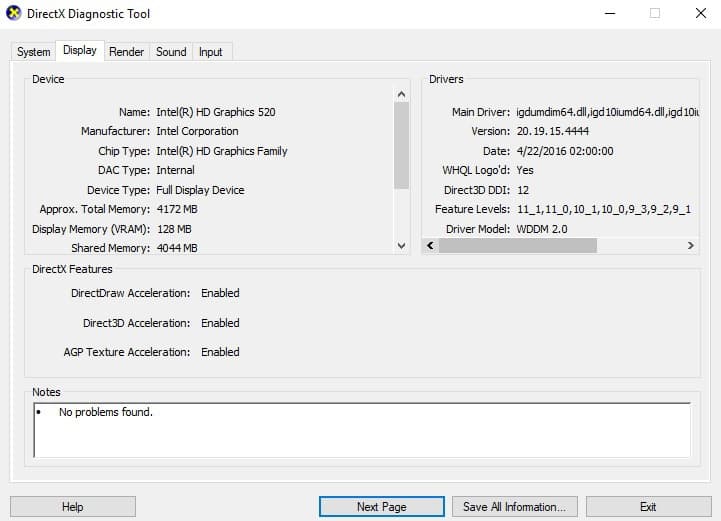Click the Drivers panel horizontal scrollbar thumb
Viewport: 721px width, 521px height.
518,246
